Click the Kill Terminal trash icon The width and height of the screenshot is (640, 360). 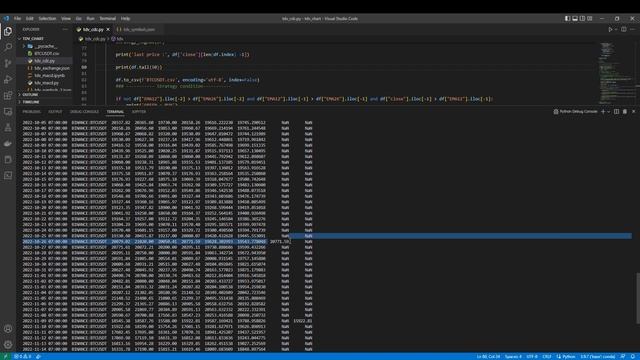click(625, 111)
